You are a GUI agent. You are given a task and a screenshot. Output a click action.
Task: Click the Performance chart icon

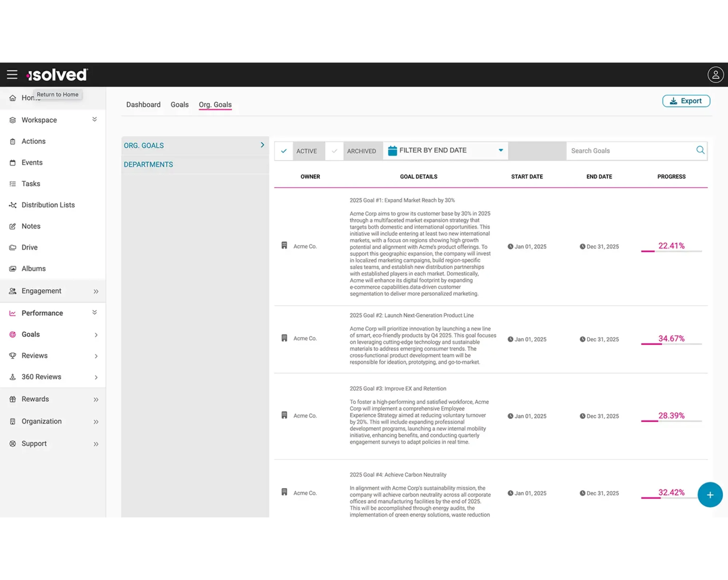click(12, 313)
